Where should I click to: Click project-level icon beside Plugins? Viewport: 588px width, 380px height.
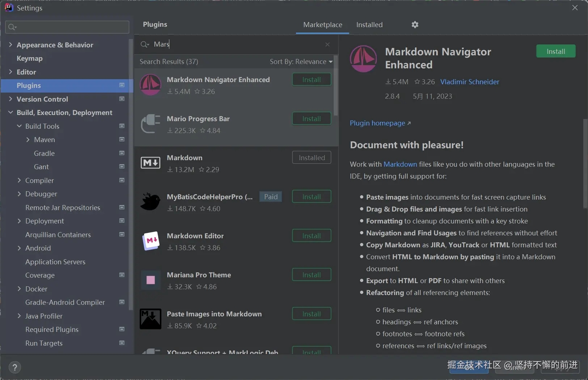pyautogui.click(x=122, y=85)
